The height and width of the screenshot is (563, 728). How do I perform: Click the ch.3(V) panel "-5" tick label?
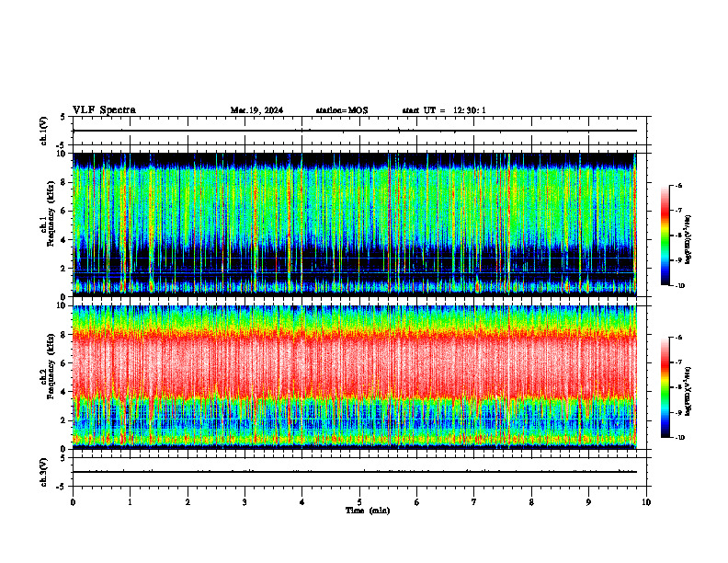[x=62, y=487]
